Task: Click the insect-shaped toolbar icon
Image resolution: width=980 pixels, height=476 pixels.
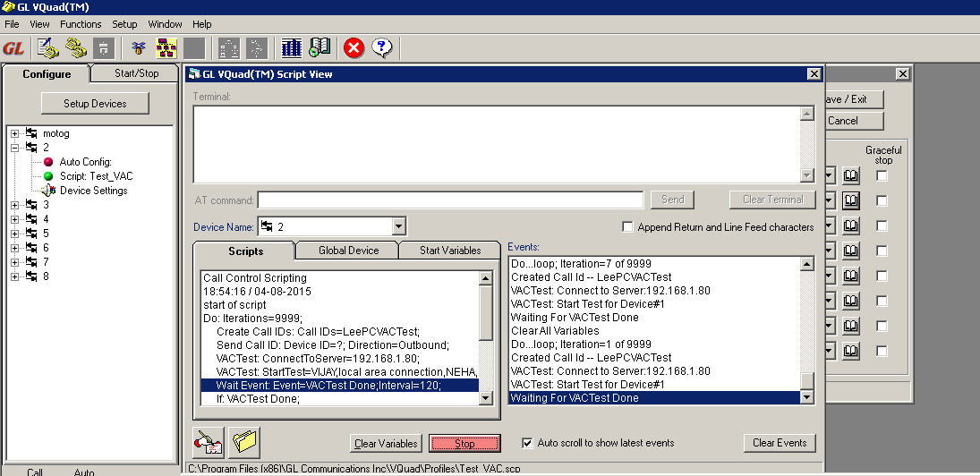Action: [x=138, y=48]
